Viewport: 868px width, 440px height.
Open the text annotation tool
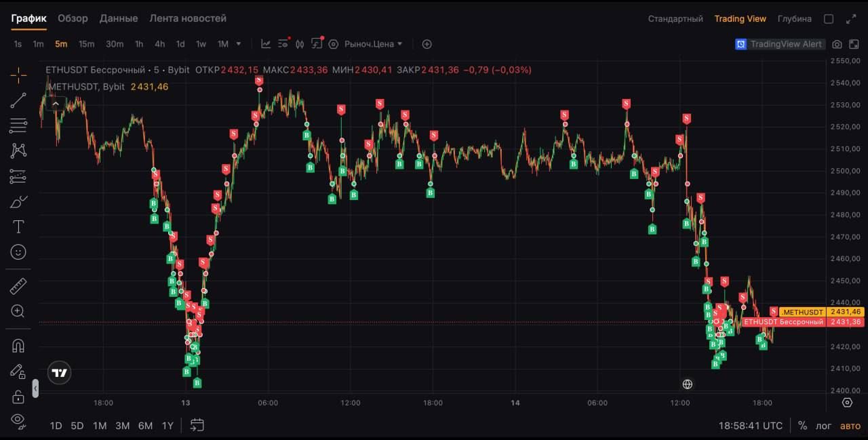point(18,226)
